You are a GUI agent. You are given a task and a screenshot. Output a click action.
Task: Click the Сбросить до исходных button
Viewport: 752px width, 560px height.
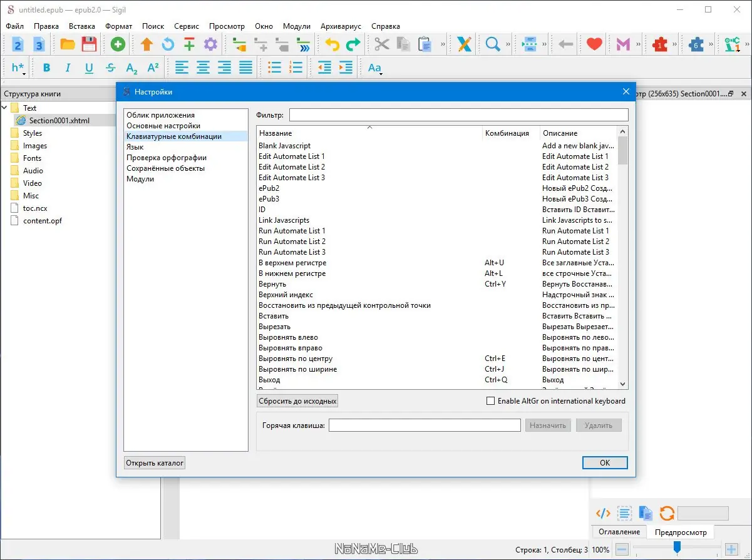point(297,401)
